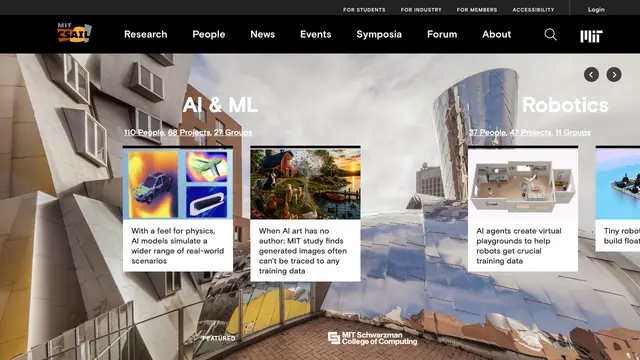Click the MIT CSAIL logo
The image size is (640, 360).
(74, 33)
